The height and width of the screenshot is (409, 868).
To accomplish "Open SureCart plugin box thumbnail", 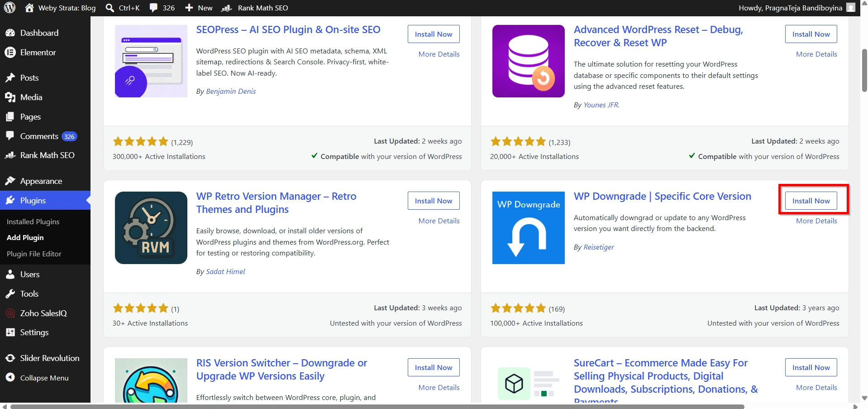I will pyautogui.click(x=529, y=383).
